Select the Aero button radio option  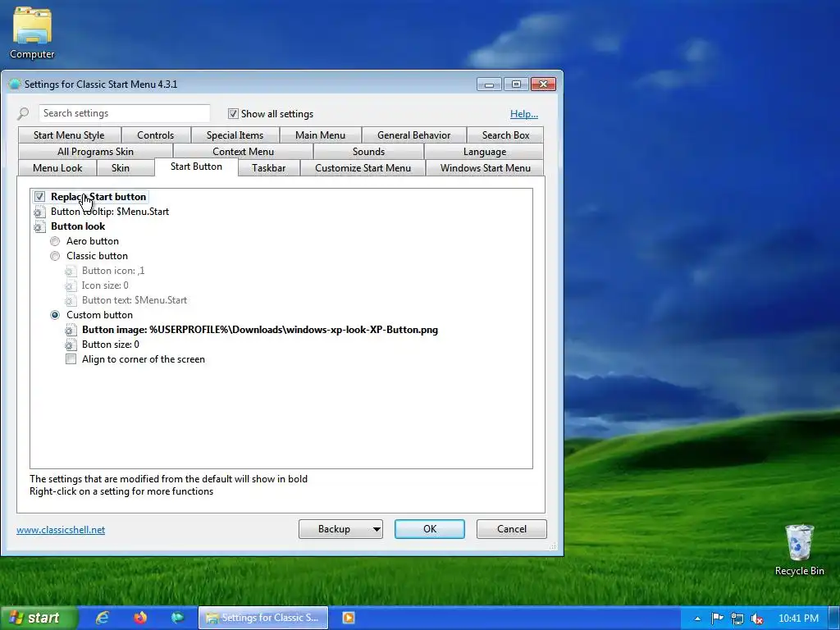tap(55, 241)
